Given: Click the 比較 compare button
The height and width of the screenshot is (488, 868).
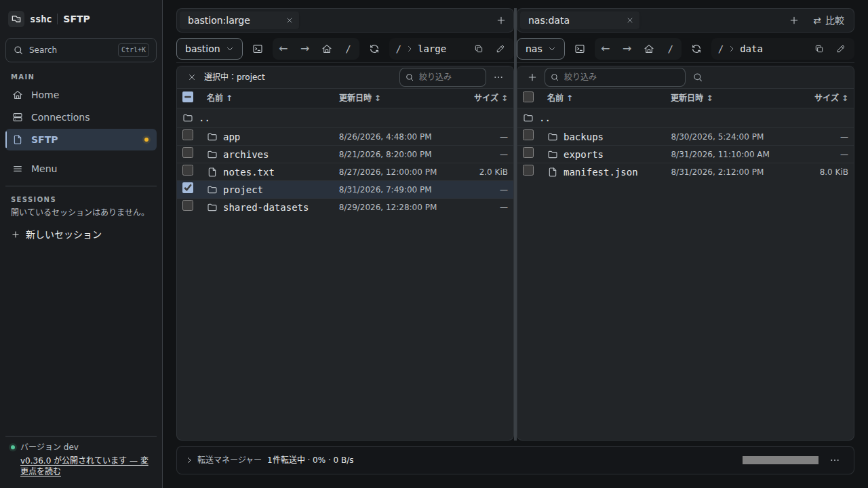Looking at the screenshot, I should click(x=829, y=20).
